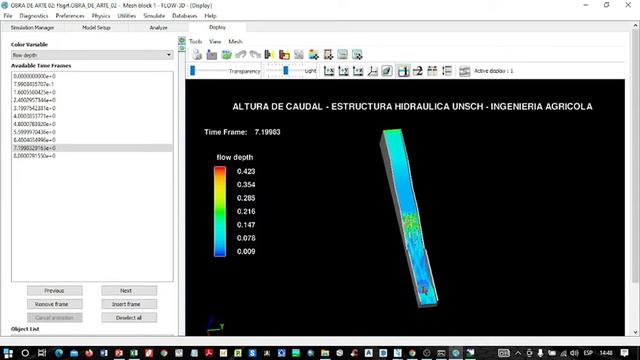Click the red and yellow folder icon

click(284, 54)
